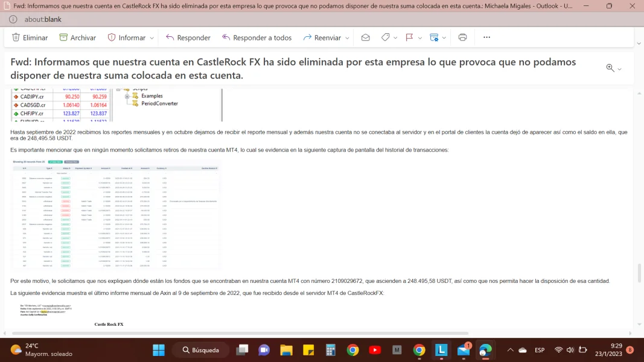644x362 pixels.
Task: Expand the zoom dropdown chevron
Action: (619, 69)
